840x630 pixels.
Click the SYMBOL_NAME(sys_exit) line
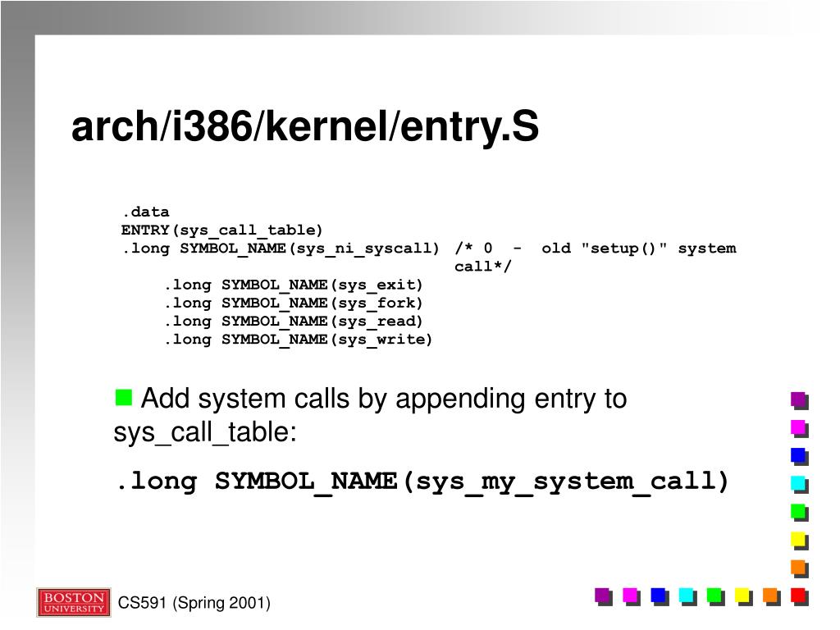coord(294,285)
